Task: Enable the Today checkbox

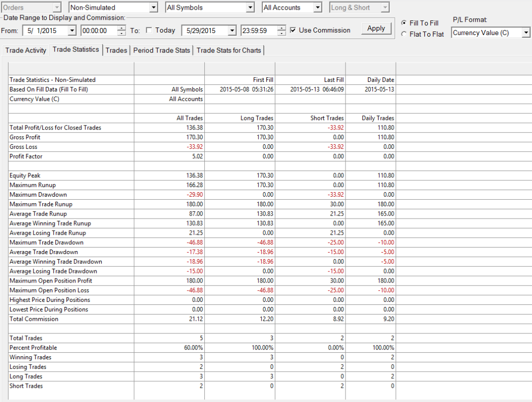Action: (x=149, y=30)
